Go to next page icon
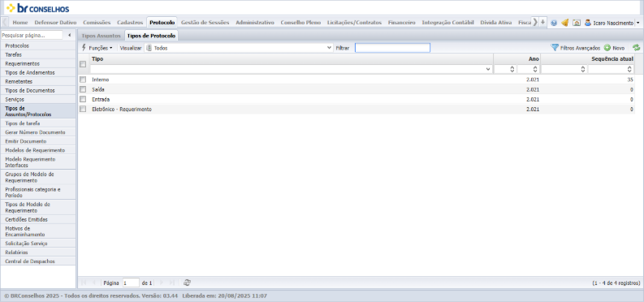This screenshot has height=302, width=644. [x=161, y=283]
